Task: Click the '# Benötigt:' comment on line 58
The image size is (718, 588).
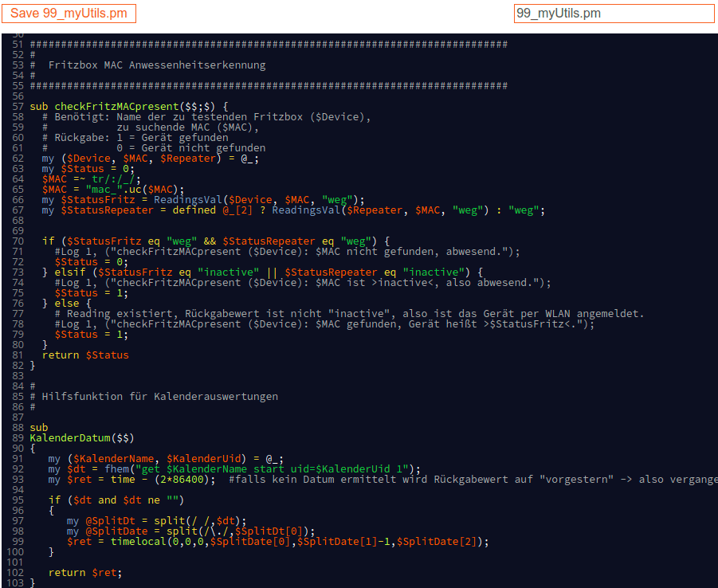Action: 206,117
